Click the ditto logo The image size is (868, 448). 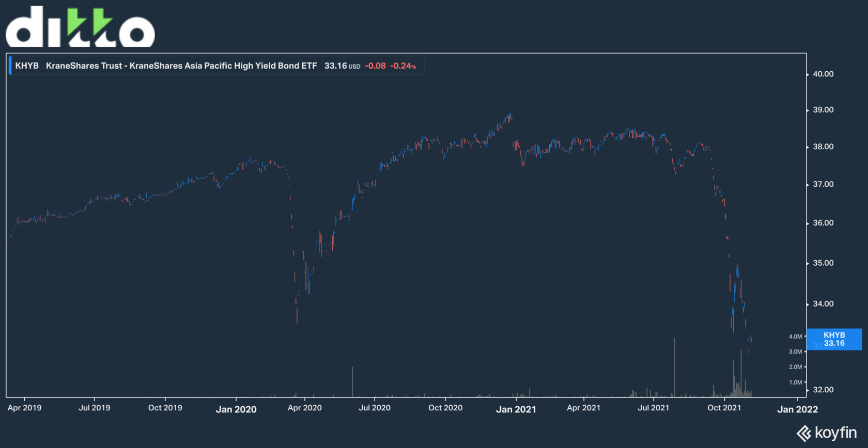(80, 26)
